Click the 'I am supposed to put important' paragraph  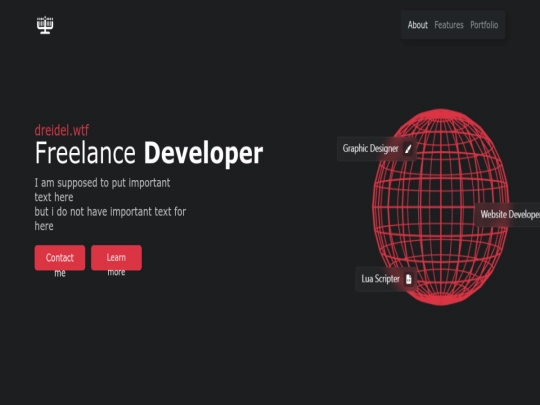pos(110,204)
